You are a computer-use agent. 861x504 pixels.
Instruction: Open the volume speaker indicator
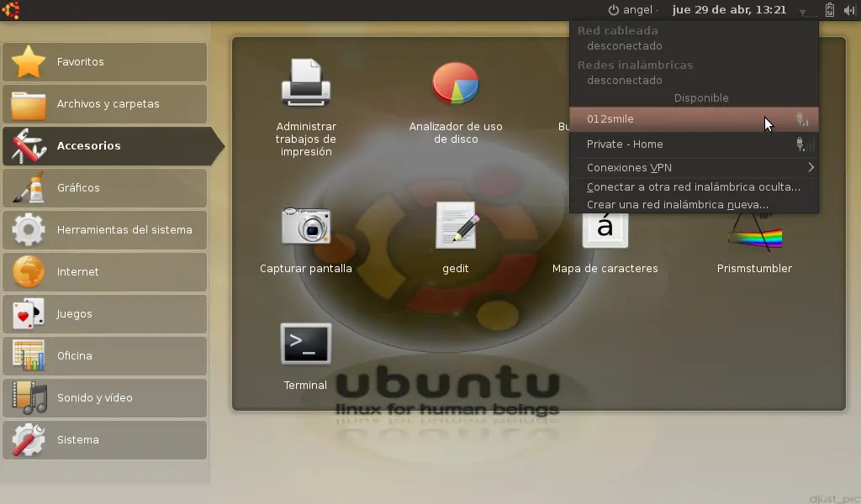[849, 10]
